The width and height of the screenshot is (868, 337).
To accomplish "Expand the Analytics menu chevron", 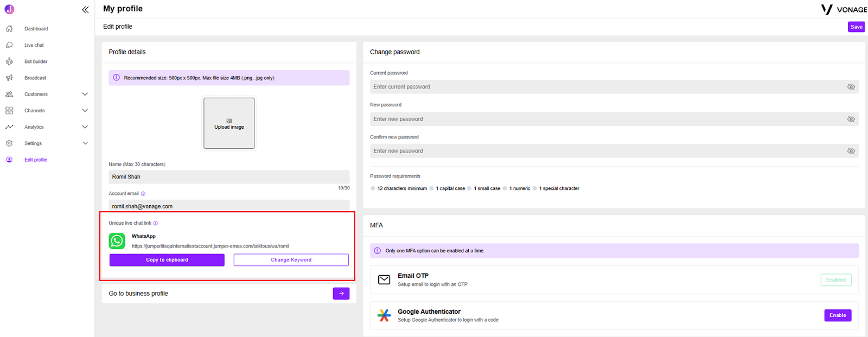I will coord(85,127).
